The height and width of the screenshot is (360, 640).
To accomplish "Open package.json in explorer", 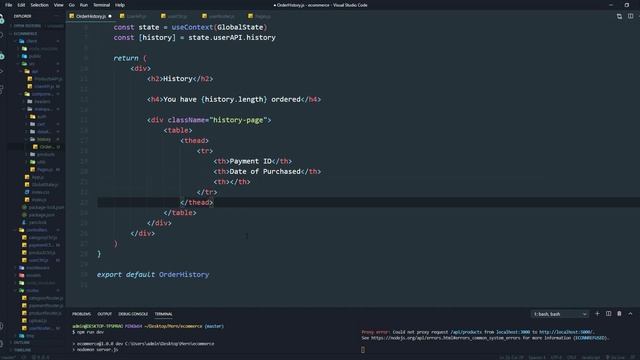I will [39, 215].
